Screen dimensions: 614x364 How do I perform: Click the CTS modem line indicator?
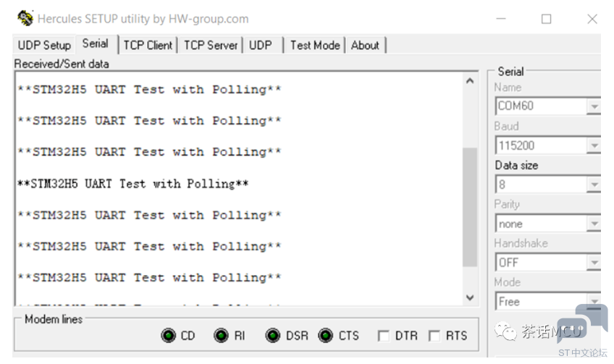click(325, 336)
